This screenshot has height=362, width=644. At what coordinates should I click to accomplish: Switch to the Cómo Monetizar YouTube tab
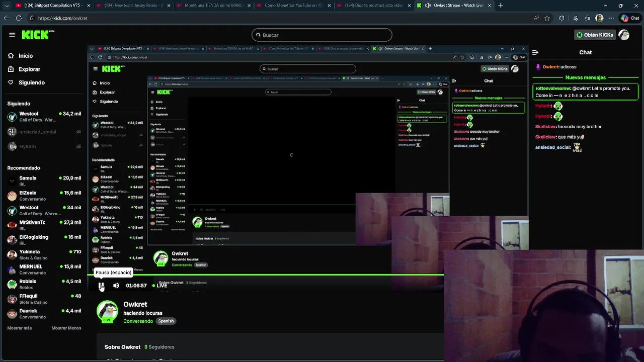pyautogui.click(x=294, y=6)
